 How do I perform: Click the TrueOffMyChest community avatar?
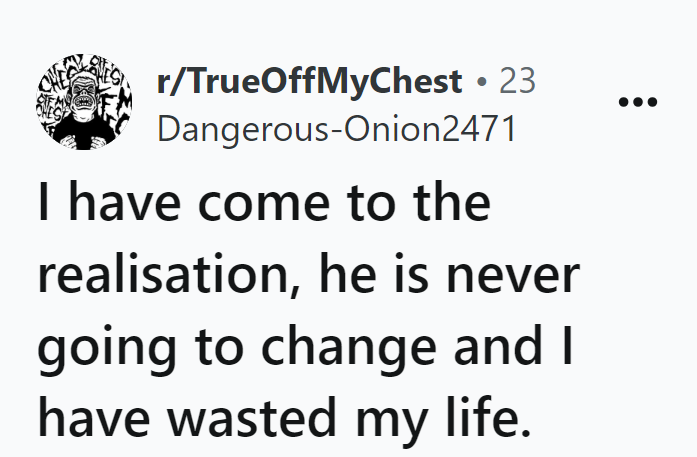click(85, 102)
